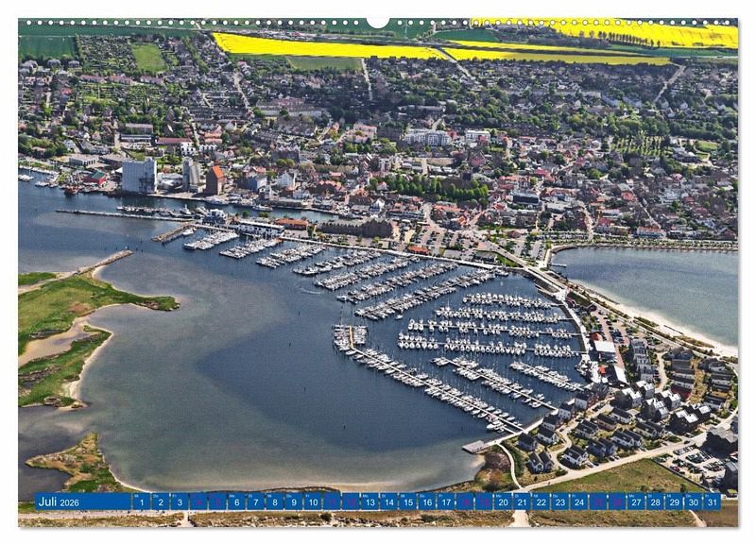Viewport: 756px width, 545px height.
Task: Select date cell 31 in the calendar strip
Action: 713,502
